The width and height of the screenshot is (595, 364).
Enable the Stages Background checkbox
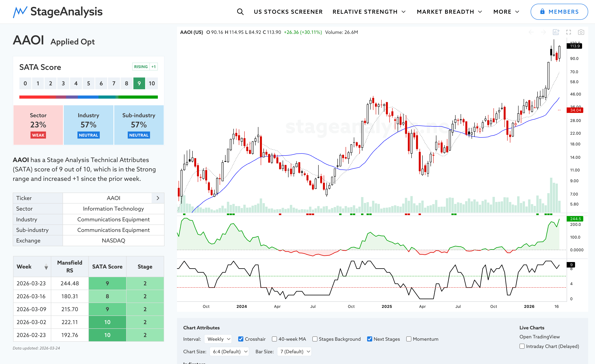(315, 339)
